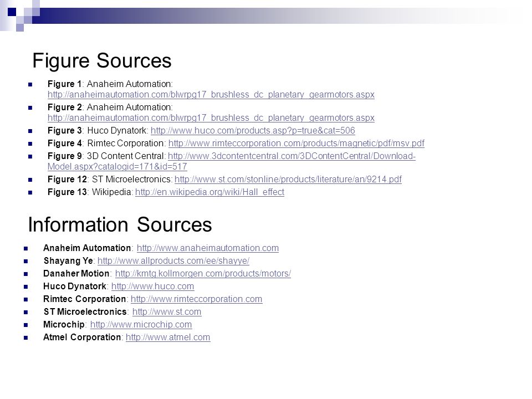Select the "Information Sources" heading
532x399 pixels.
pyautogui.click(x=120, y=224)
